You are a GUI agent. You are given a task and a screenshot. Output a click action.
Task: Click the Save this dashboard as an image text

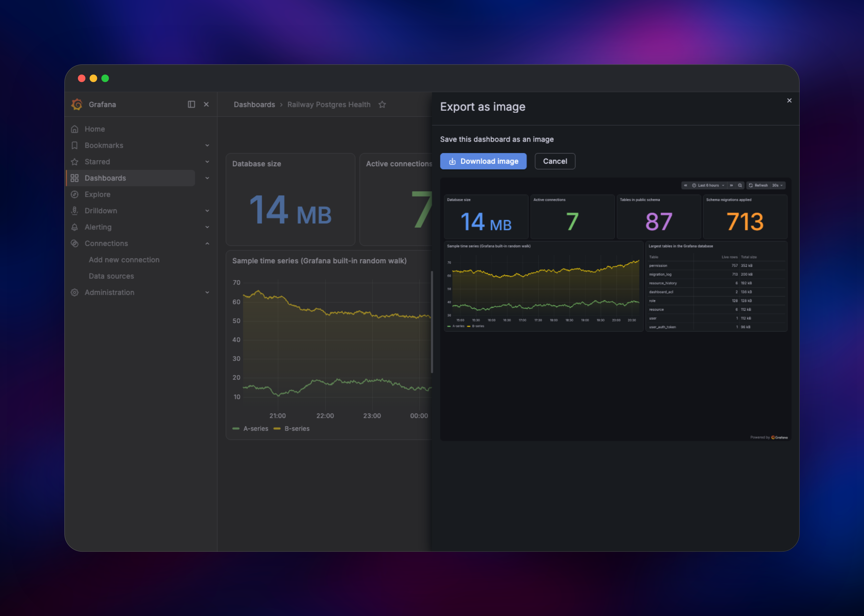pos(497,139)
